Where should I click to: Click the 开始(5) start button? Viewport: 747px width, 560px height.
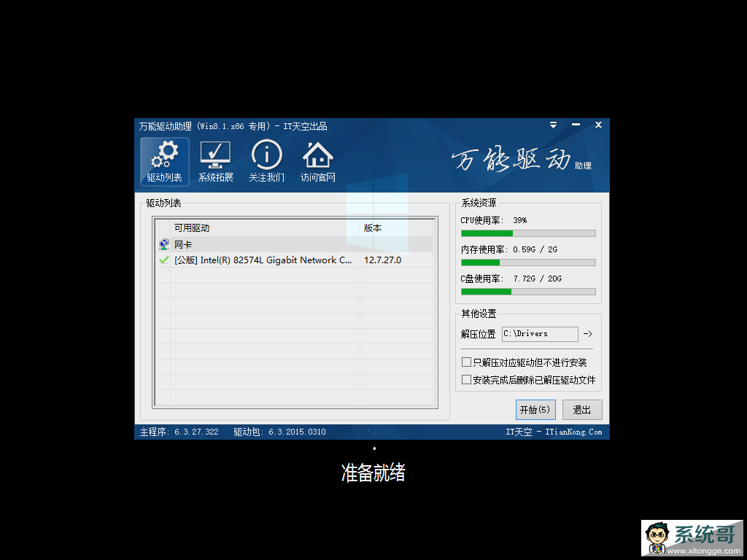[535, 410]
